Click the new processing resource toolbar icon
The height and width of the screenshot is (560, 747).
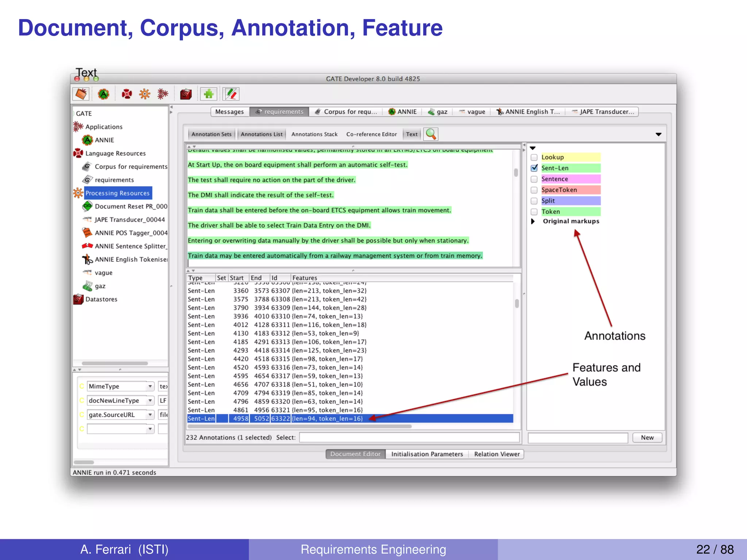[145, 94]
